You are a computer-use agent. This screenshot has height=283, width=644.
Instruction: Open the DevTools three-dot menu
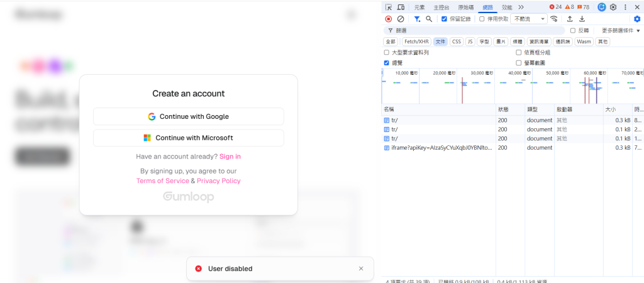click(x=625, y=7)
